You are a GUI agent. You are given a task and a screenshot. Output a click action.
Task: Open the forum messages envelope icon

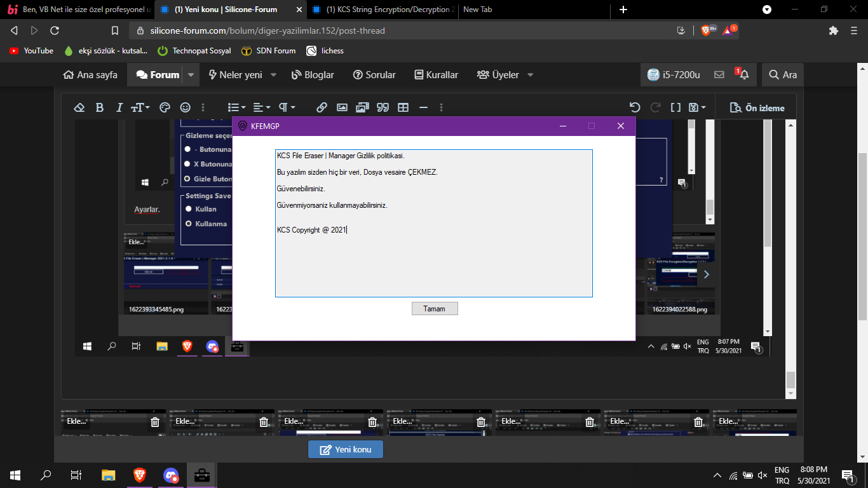719,75
